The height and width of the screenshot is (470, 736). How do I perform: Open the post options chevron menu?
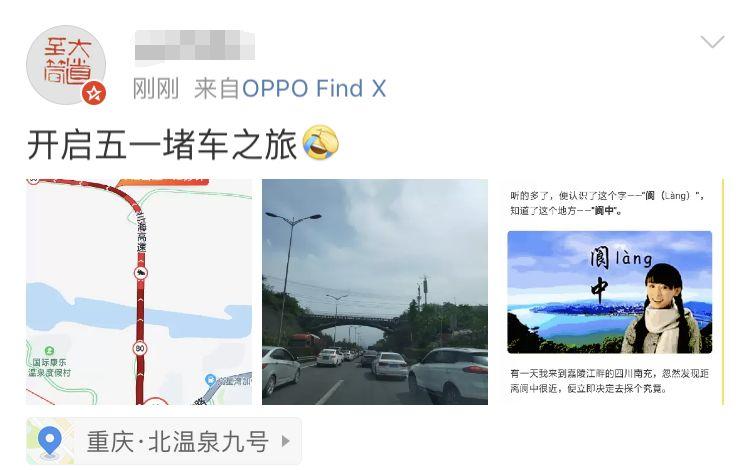[713, 42]
